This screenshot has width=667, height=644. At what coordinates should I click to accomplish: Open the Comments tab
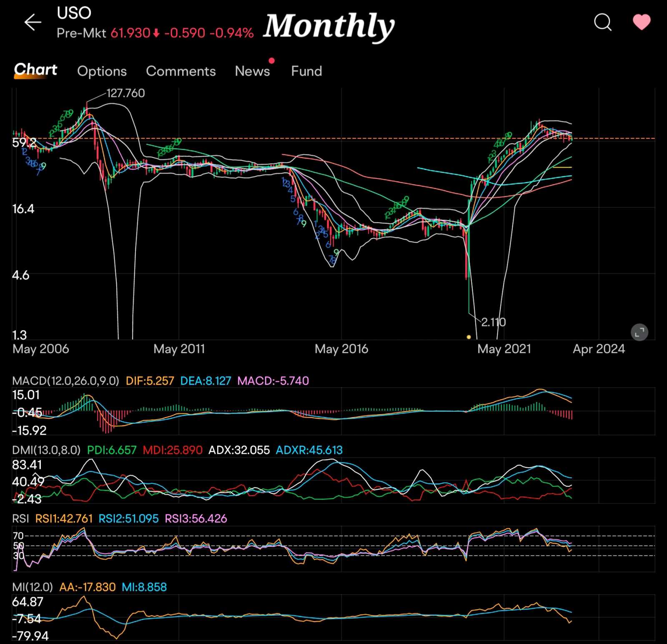[x=181, y=71]
